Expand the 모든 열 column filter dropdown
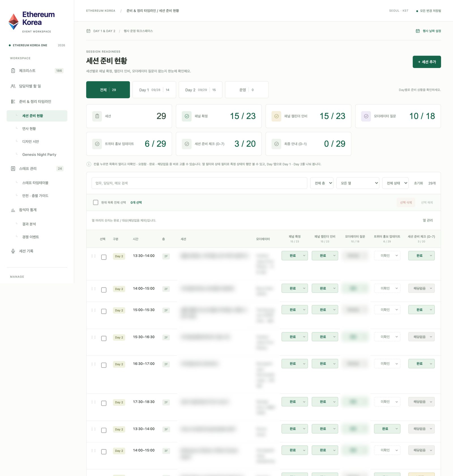453x476 pixels. tap(358, 183)
